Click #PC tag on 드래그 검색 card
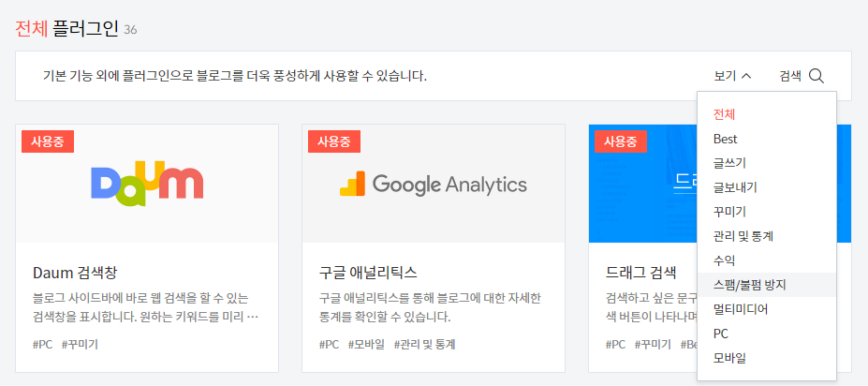The image size is (868, 386). (616, 345)
